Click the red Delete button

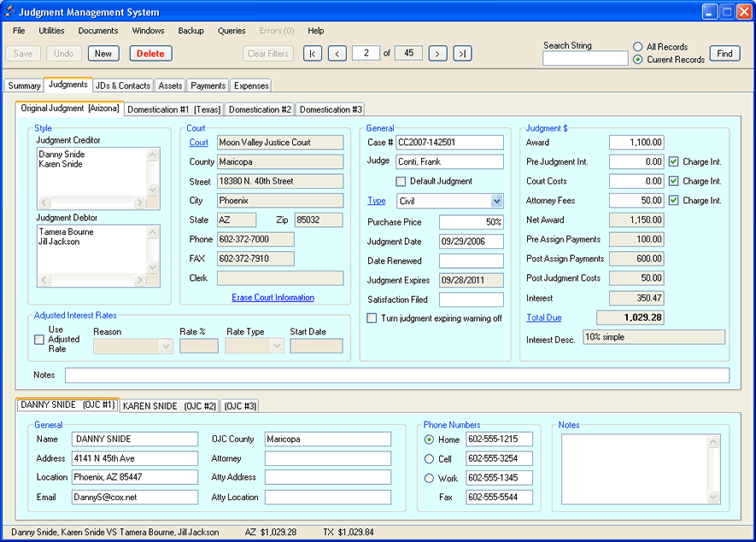point(150,54)
